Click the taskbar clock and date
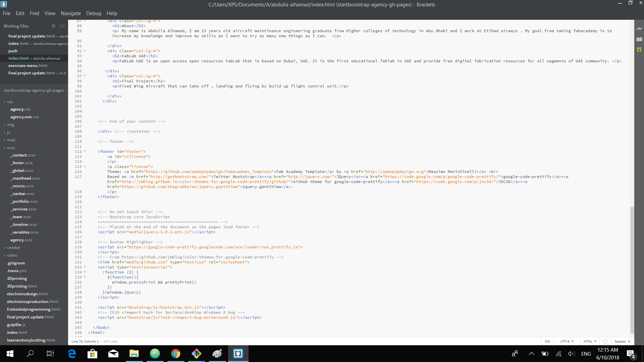Image resolution: width=644 pixels, height=362 pixels. pyautogui.click(x=608, y=354)
